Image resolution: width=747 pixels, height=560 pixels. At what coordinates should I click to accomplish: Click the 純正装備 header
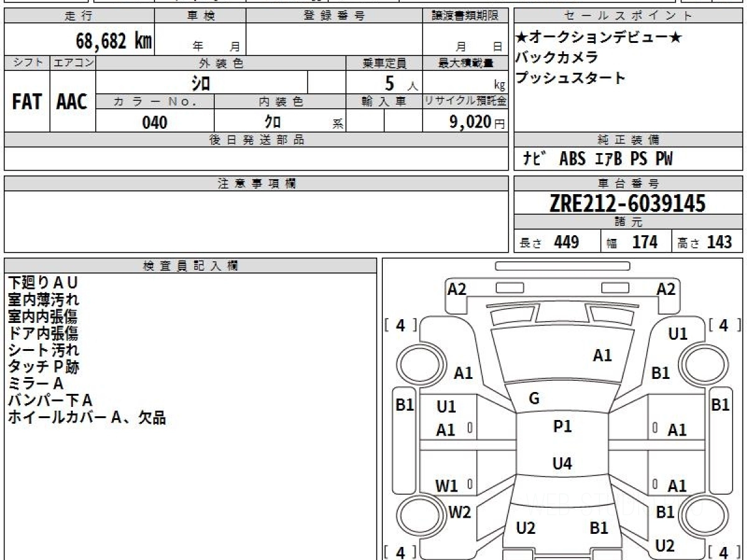629,140
